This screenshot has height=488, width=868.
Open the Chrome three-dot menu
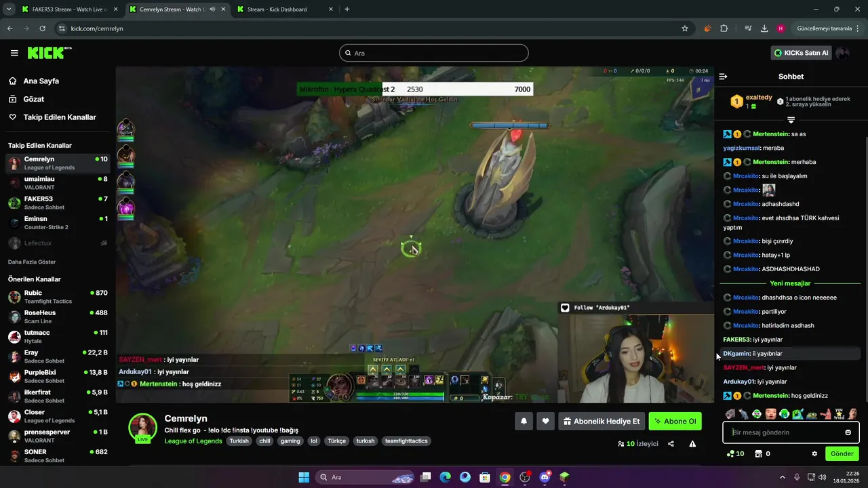(x=858, y=28)
